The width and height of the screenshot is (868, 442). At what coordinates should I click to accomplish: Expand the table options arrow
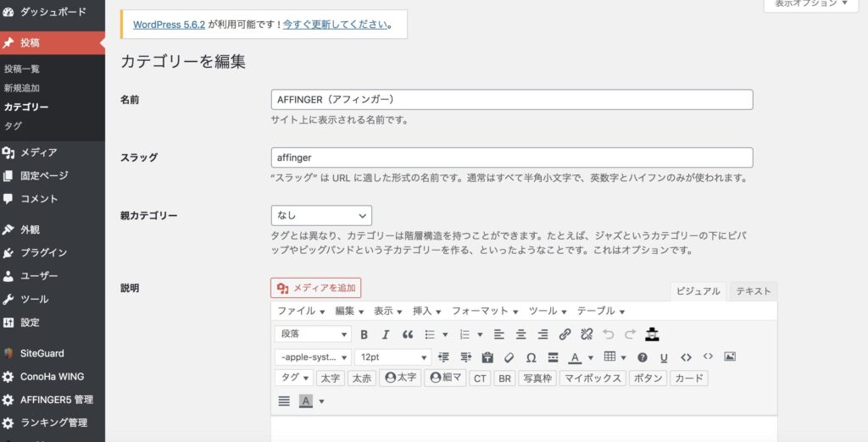tap(624, 356)
